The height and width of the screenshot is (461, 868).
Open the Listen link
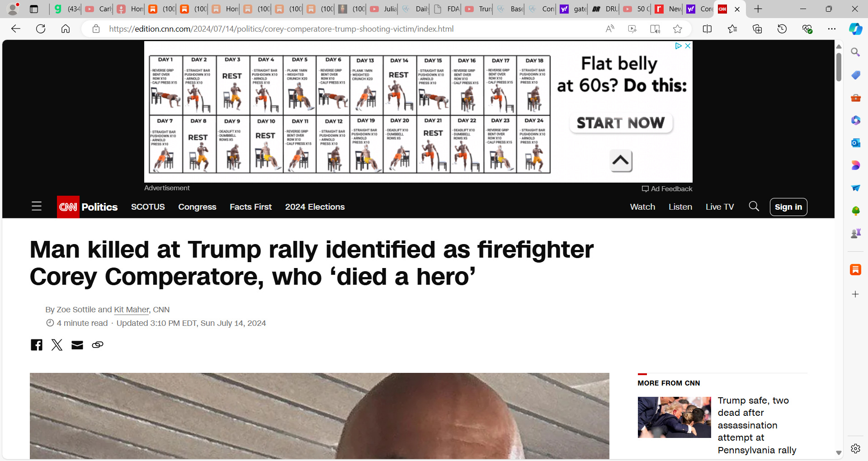click(x=680, y=207)
